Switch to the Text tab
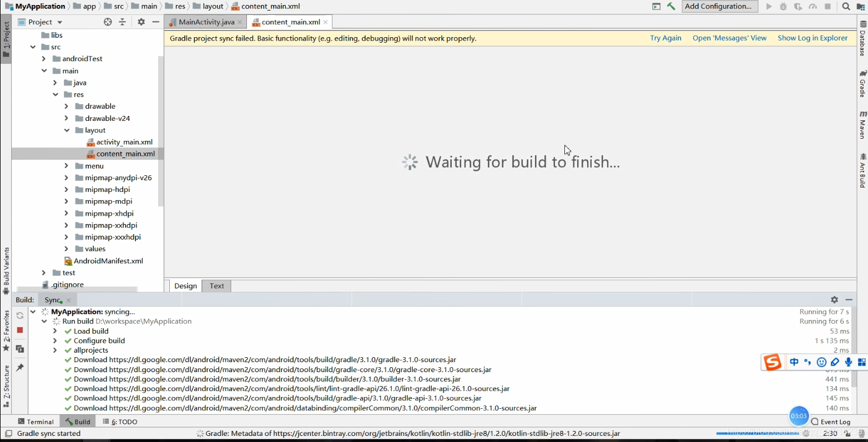 (x=217, y=286)
